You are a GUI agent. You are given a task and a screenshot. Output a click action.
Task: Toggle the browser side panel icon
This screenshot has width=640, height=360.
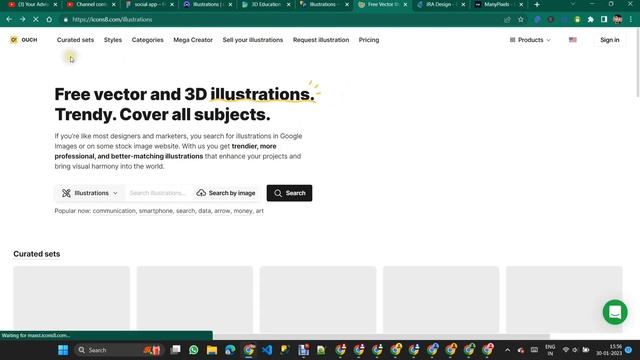pos(604,19)
